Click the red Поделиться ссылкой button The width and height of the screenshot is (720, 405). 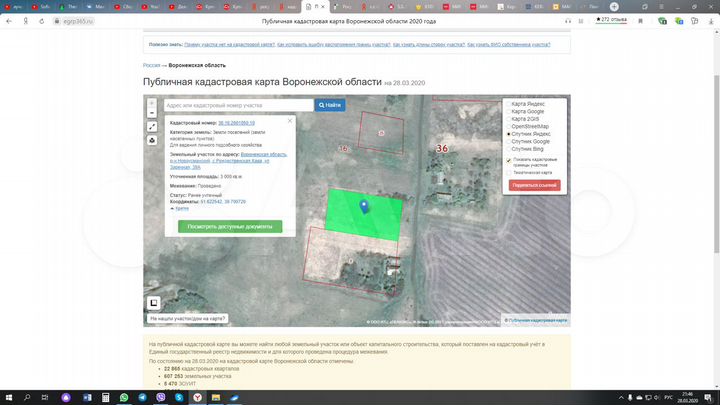535,186
